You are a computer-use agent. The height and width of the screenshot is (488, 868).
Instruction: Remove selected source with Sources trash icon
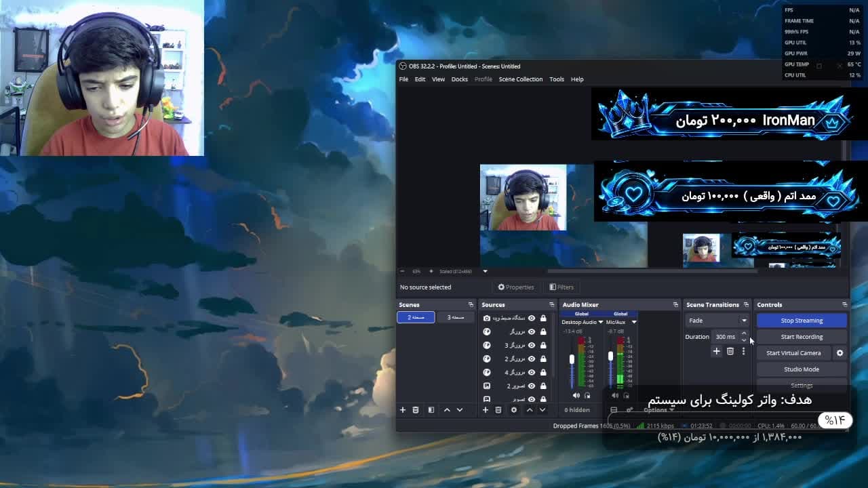coord(498,410)
